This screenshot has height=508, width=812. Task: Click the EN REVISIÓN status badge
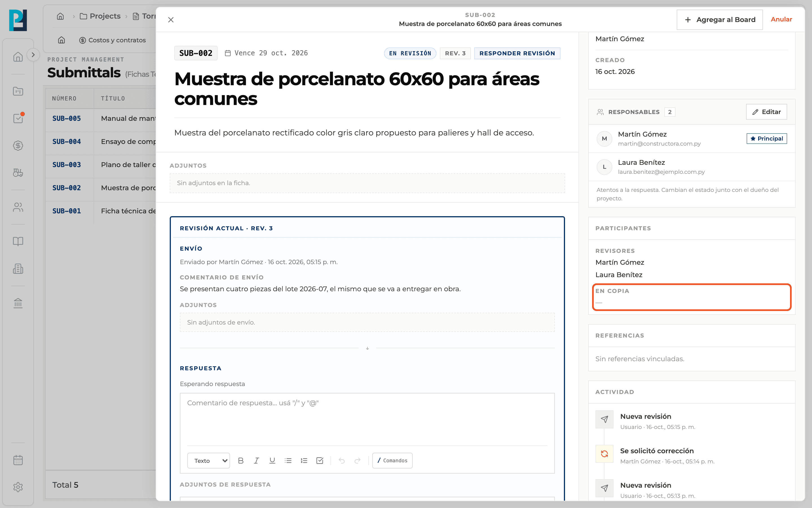tap(410, 53)
